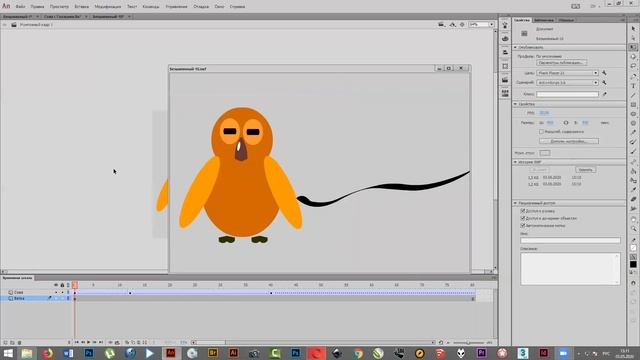Open the Модификация menu
This screenshot has height=360, width=640.
108,7
